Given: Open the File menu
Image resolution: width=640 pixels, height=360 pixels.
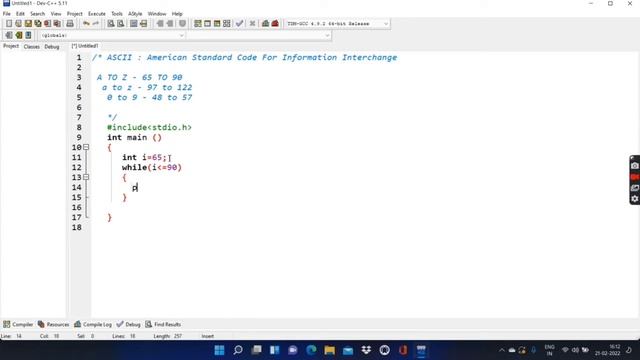Looking at the screenshot, I should pyautogui.click(x=7, y=14).
